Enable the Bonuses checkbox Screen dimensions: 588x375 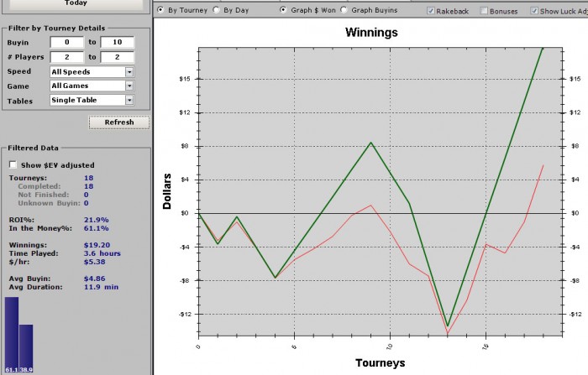[484, 11]
